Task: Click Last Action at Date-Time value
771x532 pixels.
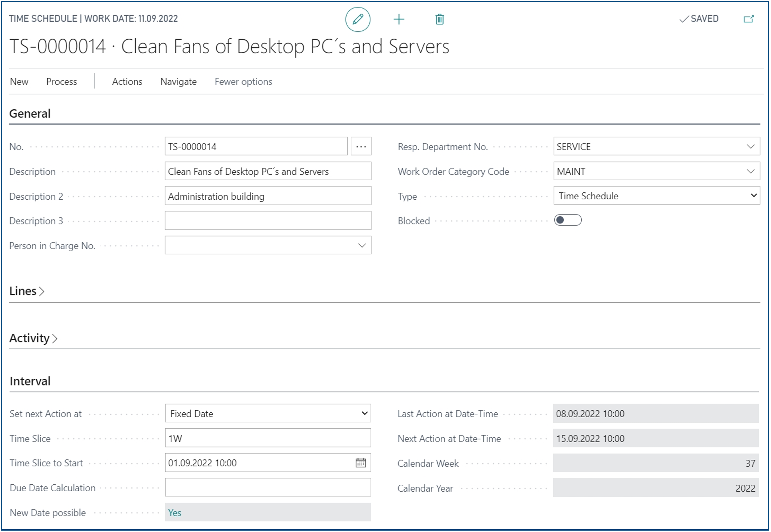Action: pyautogui.click(x=656, y=413)
